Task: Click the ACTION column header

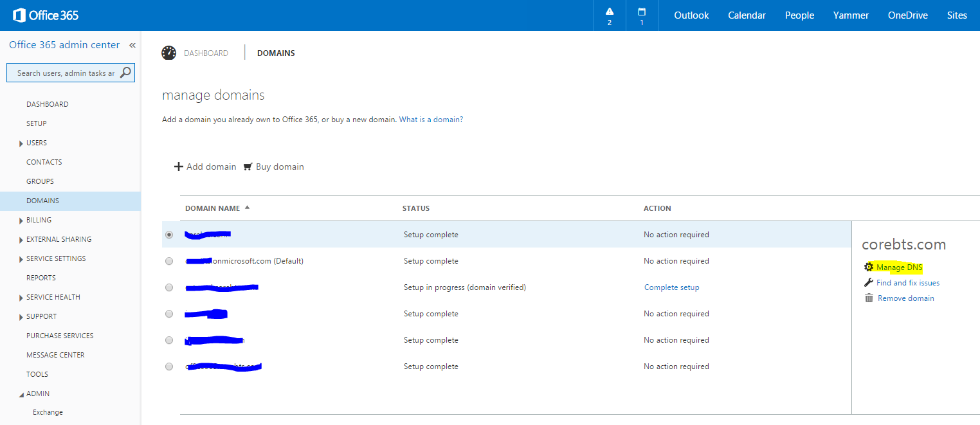Action: click(657, 208)
